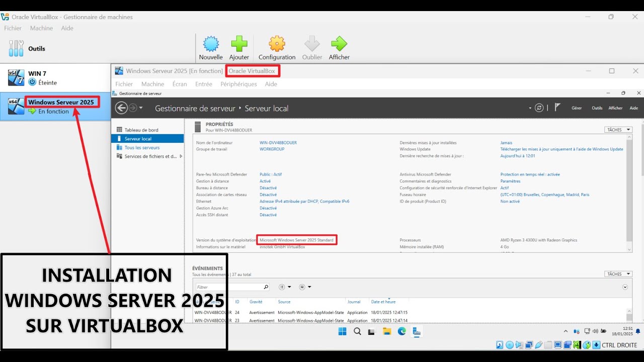Click the Propriétés panel vertical scrollbar
Image resolution: width=644 pixels, height=362 pixels.
click(x=629, y=194)
